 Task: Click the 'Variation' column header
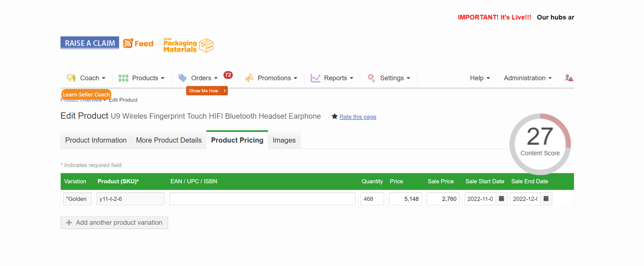(75, 181)
